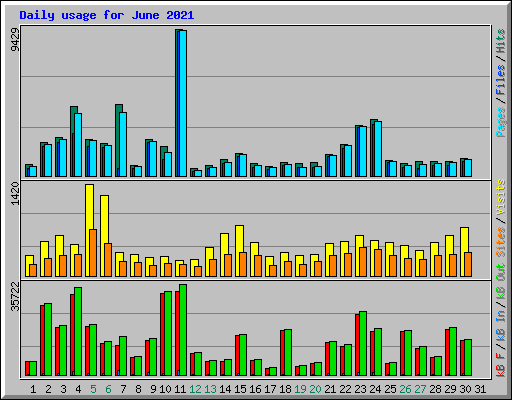Click day label 22 on the x-axis
512x400 pixels.
point(345,389)
